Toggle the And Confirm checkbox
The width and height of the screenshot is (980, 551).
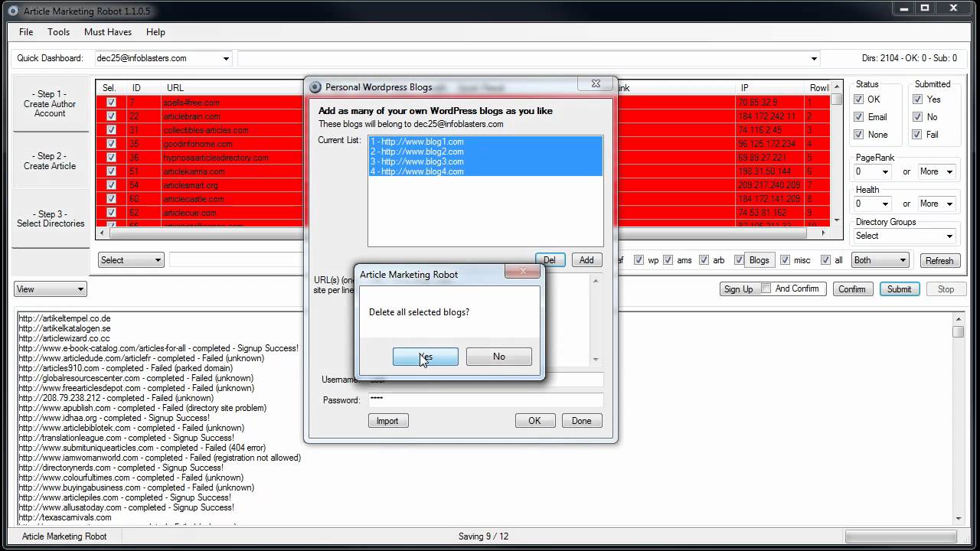(x=766, y=289)
